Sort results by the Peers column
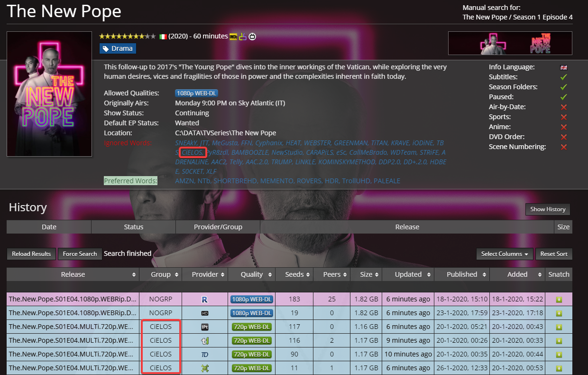 tap(331, 274)
